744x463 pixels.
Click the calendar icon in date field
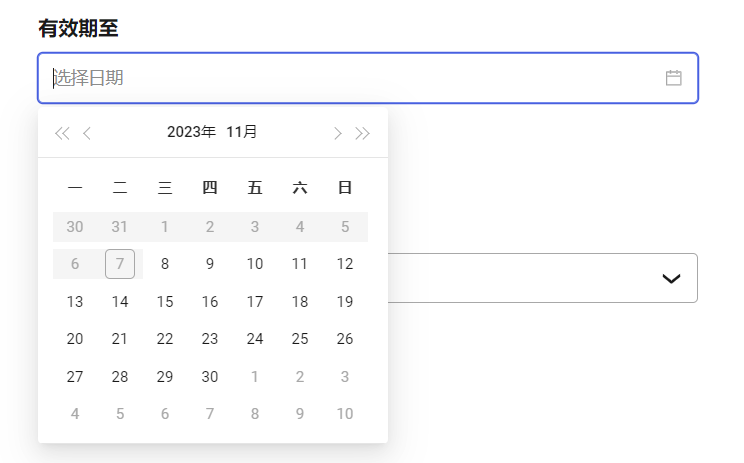point(673,78)
